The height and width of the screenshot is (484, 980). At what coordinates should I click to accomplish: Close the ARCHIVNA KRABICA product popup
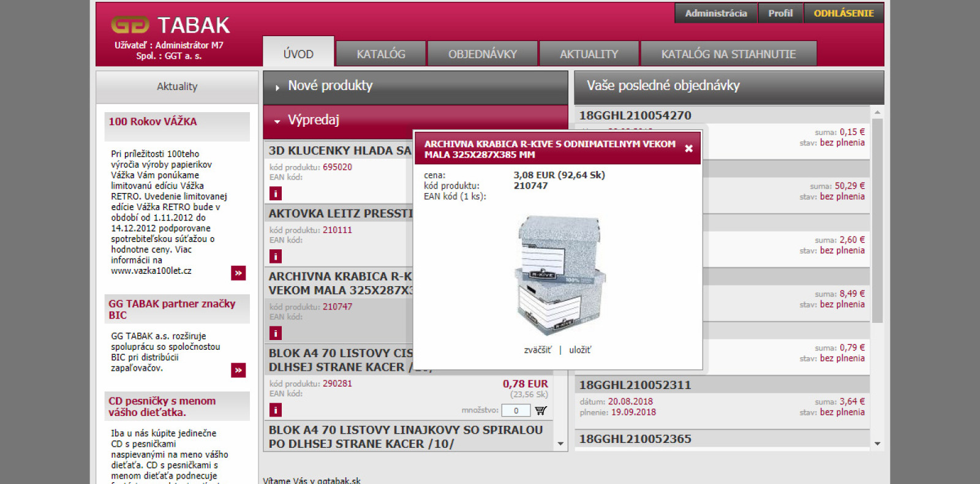688,149
